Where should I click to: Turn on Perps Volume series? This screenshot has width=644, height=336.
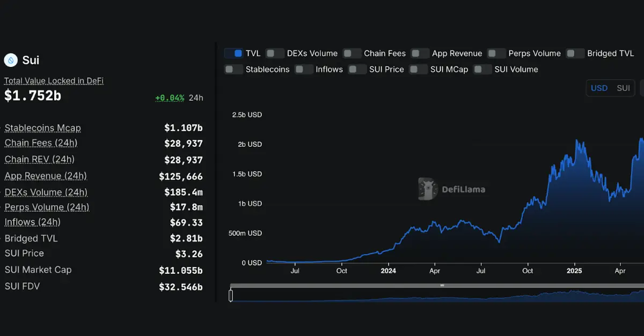tap(496, 53)
